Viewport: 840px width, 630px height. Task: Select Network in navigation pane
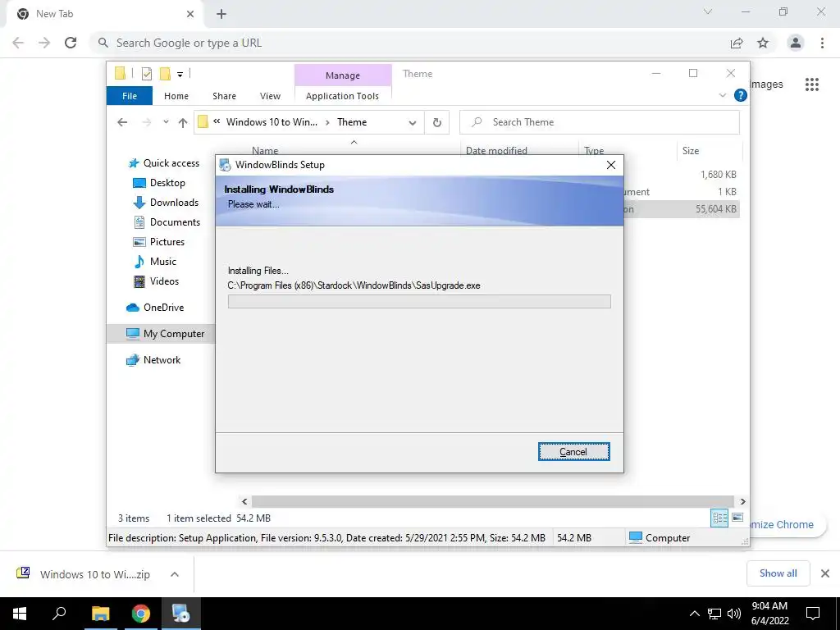click(x=153, y=360)
